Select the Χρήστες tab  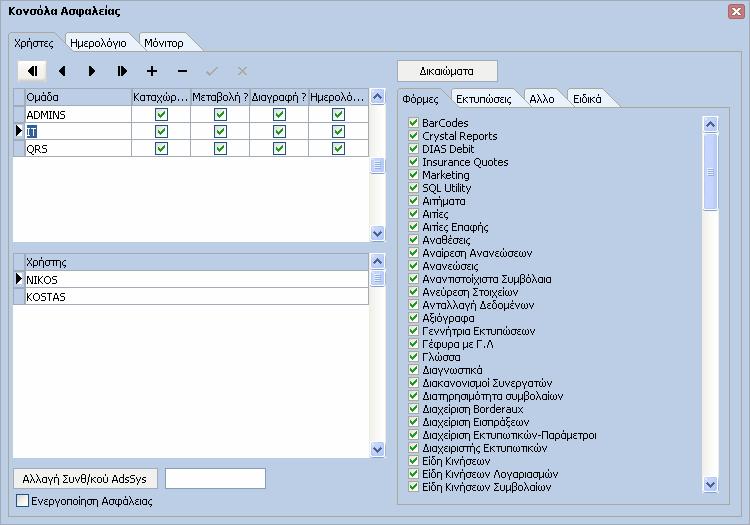[33, 43]
